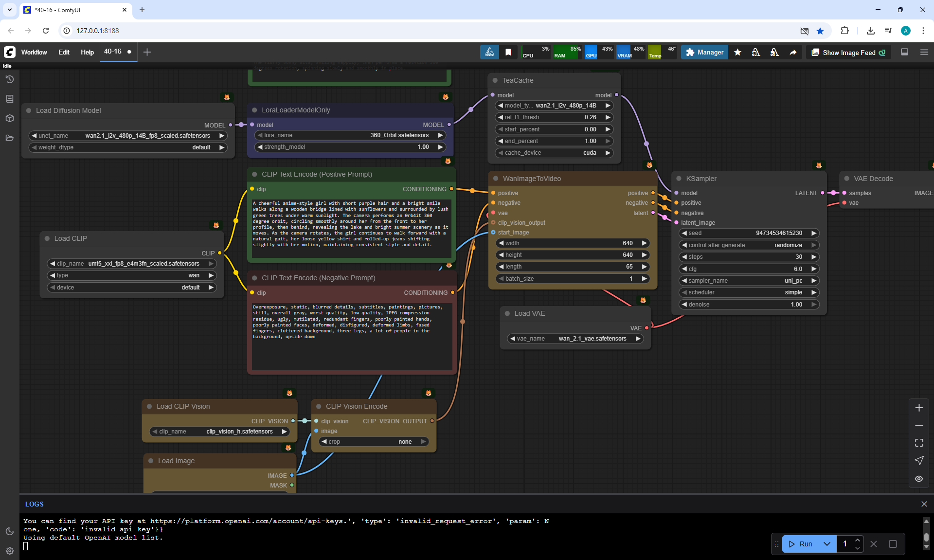This screenshot has height=560, width=934.
Task: Open the vae_name selector in Load VAE
Action: pyautogui.click(x=575, y=339)
